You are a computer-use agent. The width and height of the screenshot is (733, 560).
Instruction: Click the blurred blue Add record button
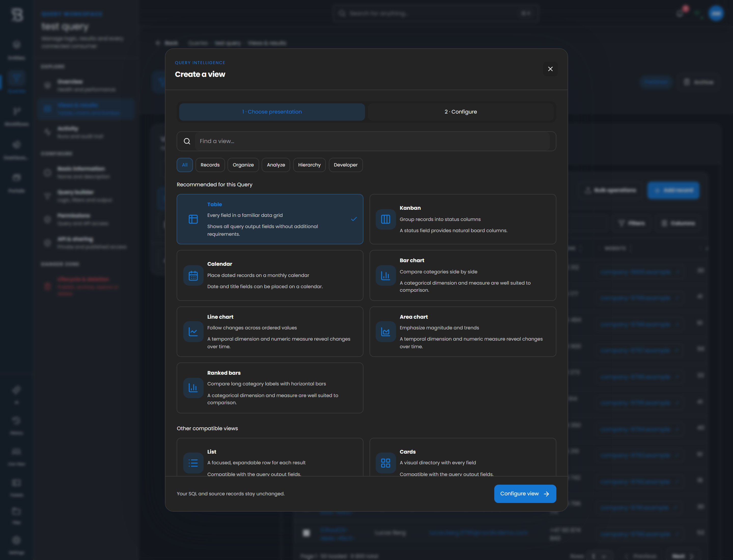click(673, 190)
